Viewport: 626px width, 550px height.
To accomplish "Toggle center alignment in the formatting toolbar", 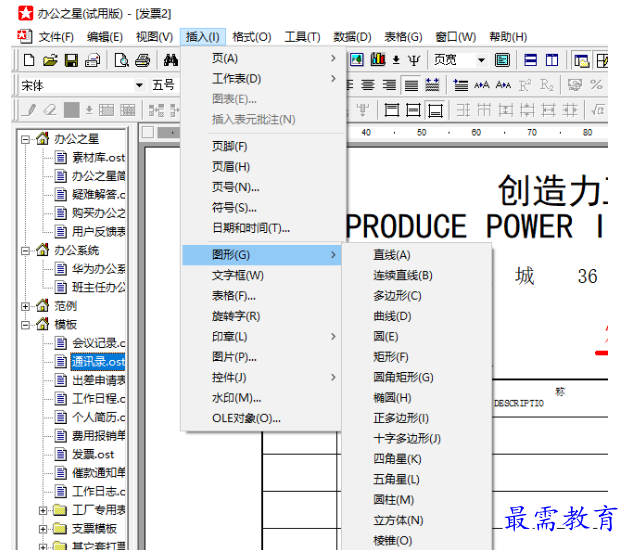I will pyautogui.click(x=368, y=85).
